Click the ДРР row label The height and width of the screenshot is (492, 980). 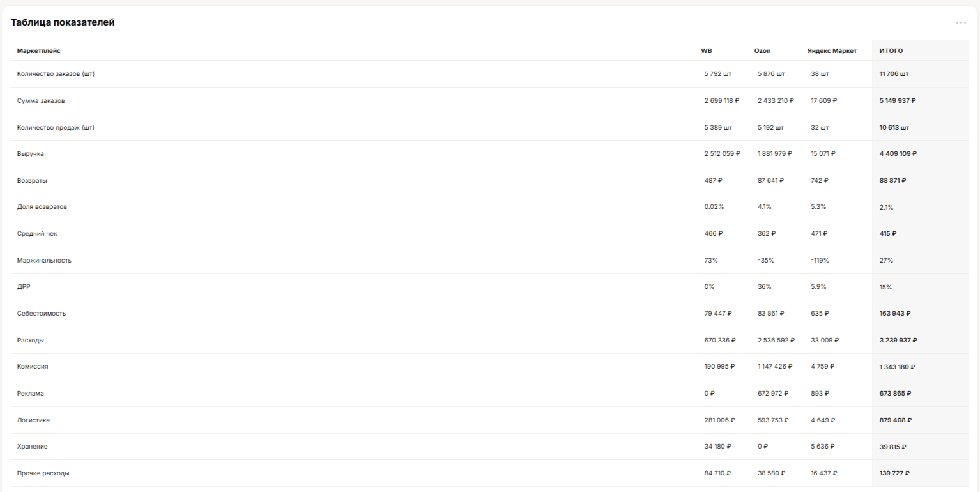(x=24, y=287)
